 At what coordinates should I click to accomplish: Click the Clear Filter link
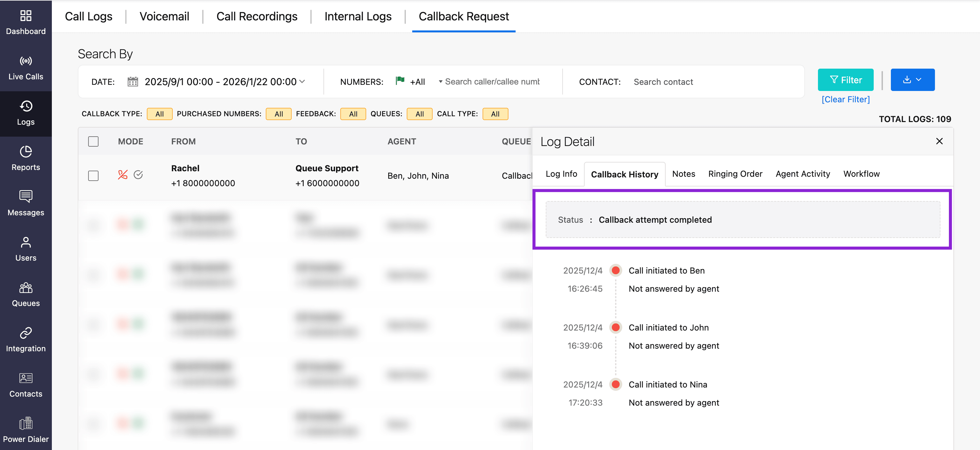845,99
